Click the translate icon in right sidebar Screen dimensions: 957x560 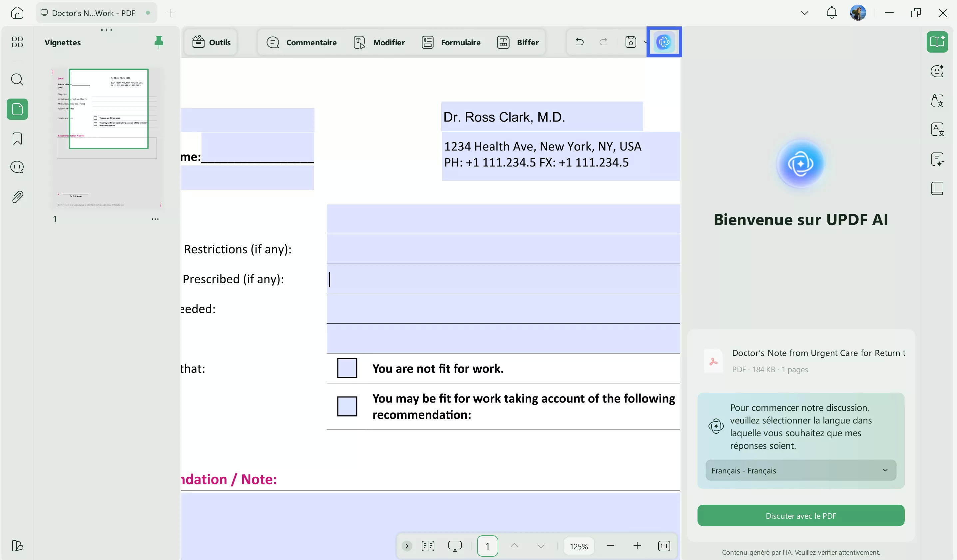(937, 100)
